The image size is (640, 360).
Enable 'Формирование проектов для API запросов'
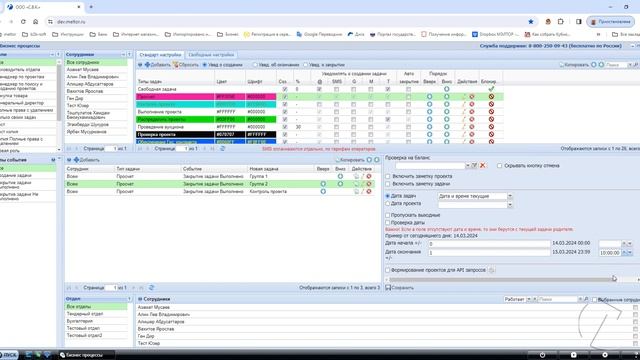pyautogui.click(x=388, y=270)
